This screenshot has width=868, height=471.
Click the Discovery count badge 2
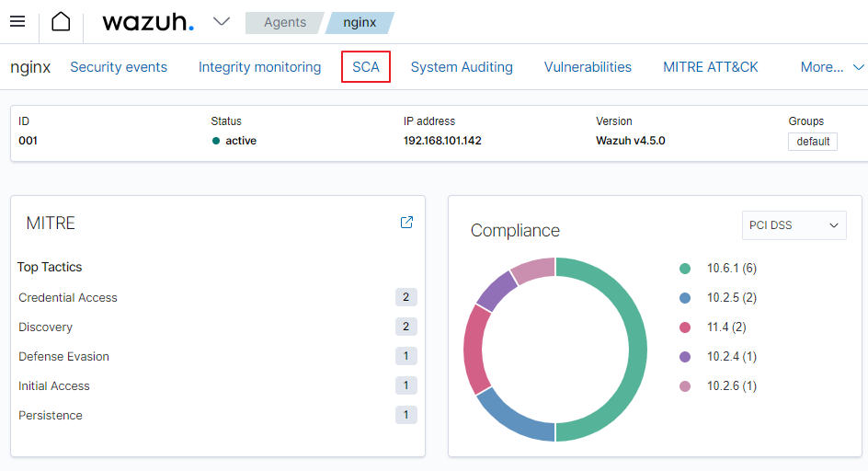(x=405, y=327)
